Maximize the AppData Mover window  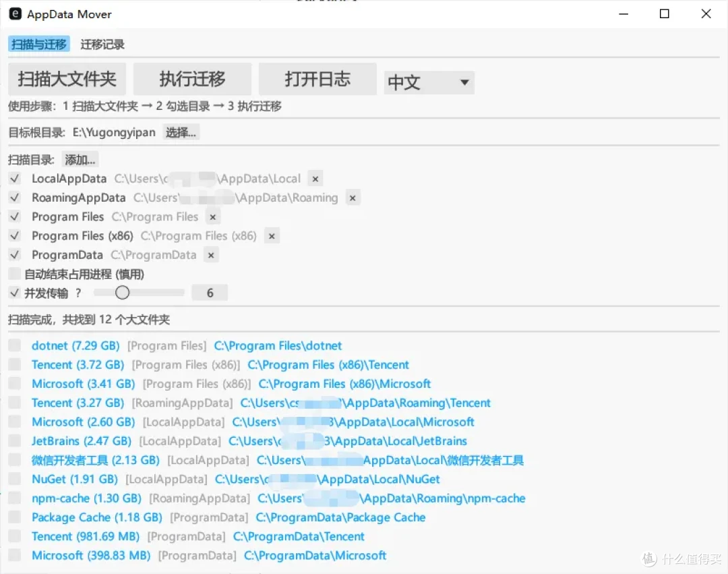coord(665,14)
